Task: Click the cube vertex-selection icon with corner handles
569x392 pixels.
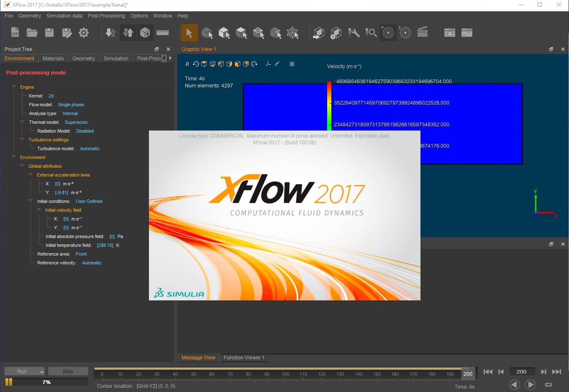Action: [292, 33]
